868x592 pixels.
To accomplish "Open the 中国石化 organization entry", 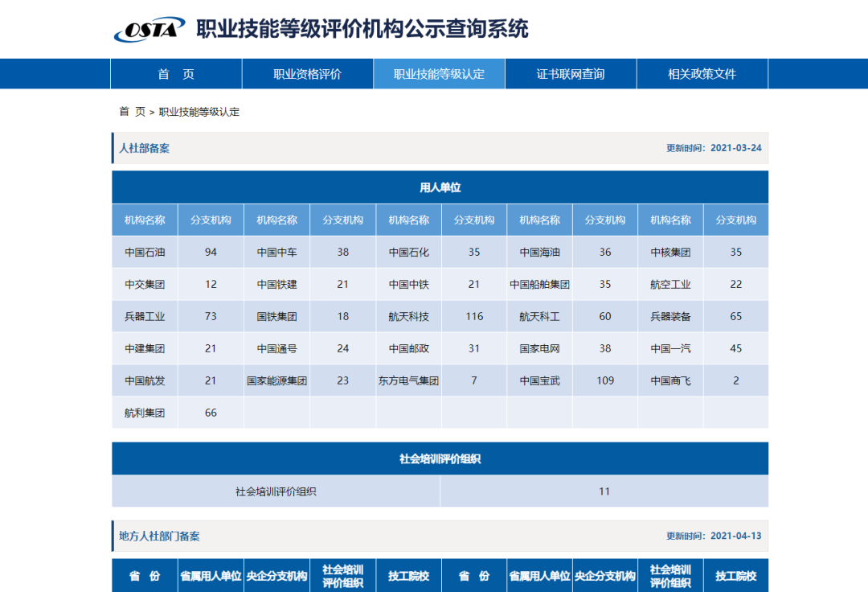I will pyautogui.click(x=408, y=252).
